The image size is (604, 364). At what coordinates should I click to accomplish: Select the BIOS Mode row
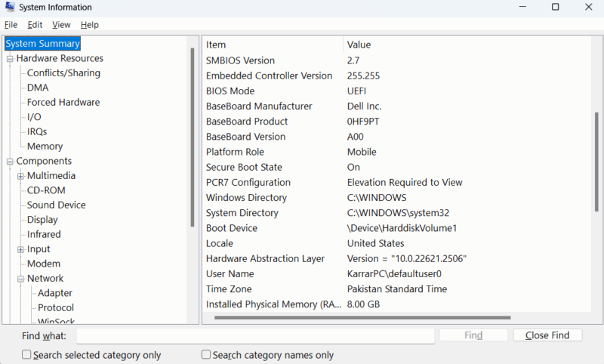click(x=397, y=91)
